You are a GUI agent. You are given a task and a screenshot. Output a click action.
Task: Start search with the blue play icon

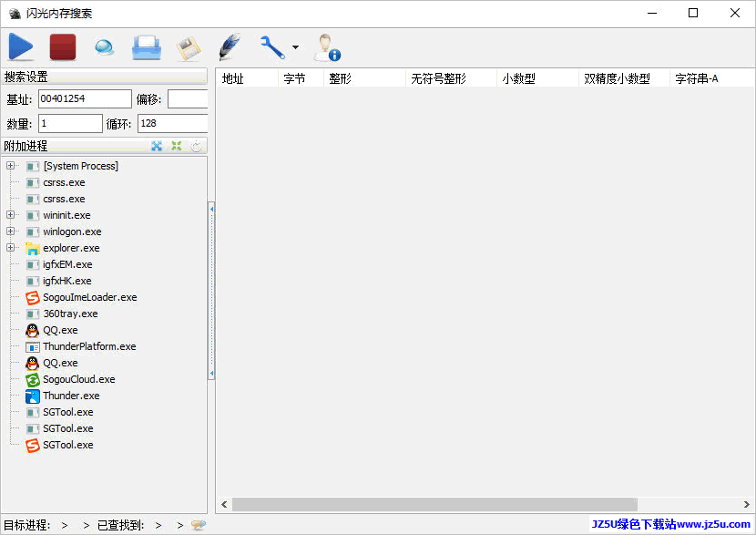tap(21, 46)
